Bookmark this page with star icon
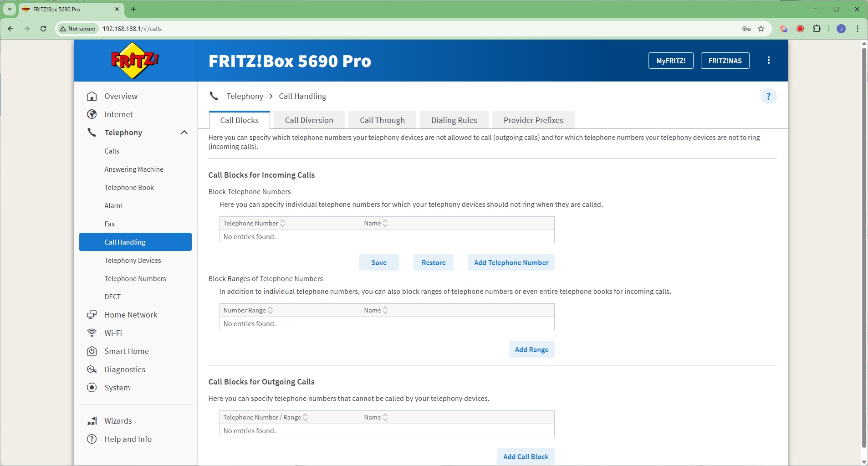This screenshot has height=466, width=868. point(761,29)
